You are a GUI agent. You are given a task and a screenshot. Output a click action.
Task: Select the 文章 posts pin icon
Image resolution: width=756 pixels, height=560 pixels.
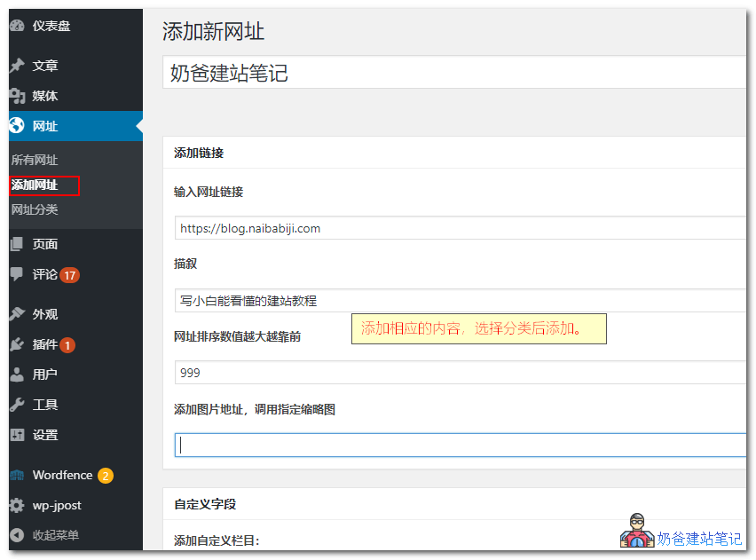pyautogui.click(x=20, y=65)
